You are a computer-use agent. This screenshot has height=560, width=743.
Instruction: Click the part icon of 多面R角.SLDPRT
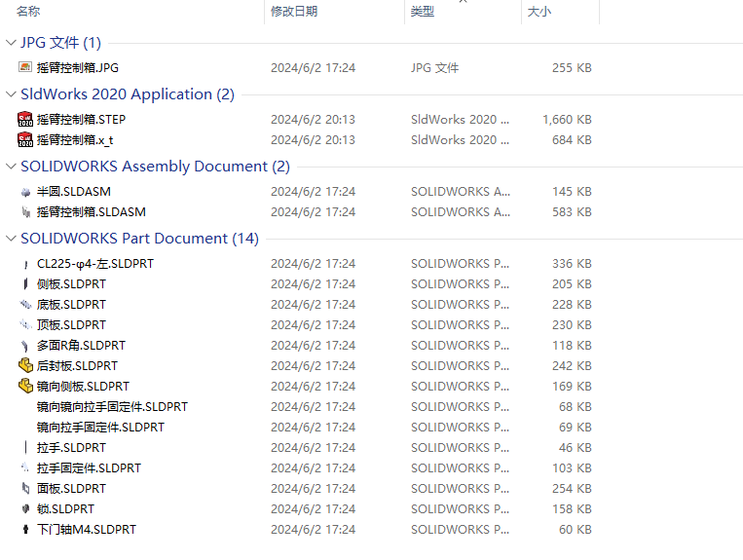pyautogui.click(x=25, y=346)
